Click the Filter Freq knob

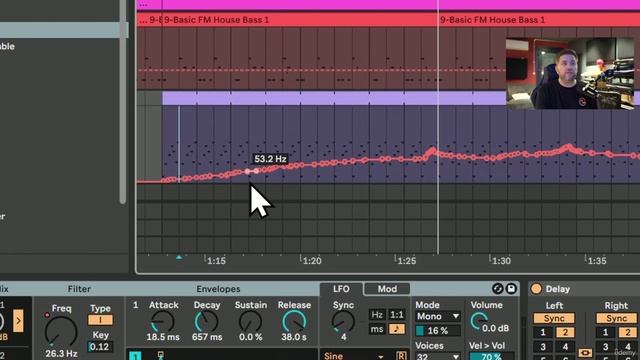61,331
